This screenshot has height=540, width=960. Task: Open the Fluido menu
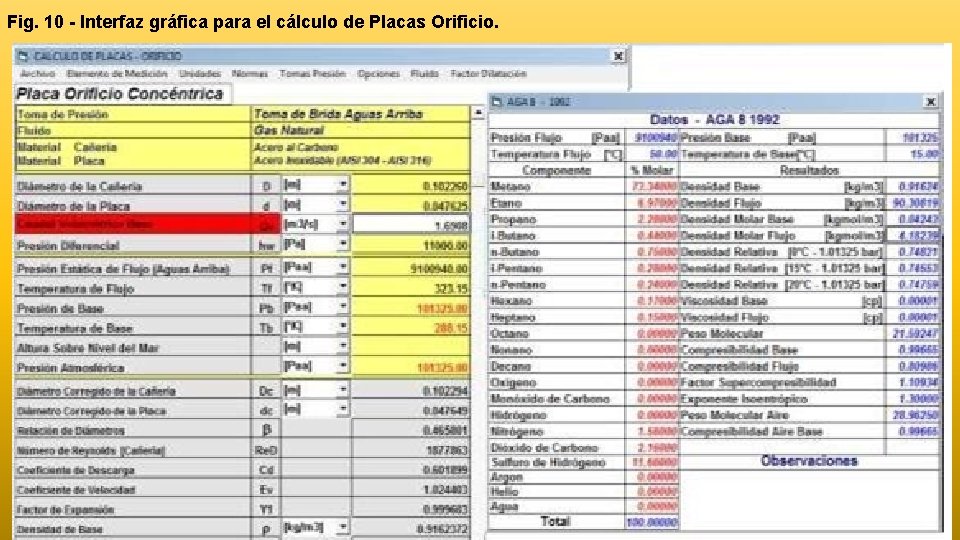(x=424, y=73)
